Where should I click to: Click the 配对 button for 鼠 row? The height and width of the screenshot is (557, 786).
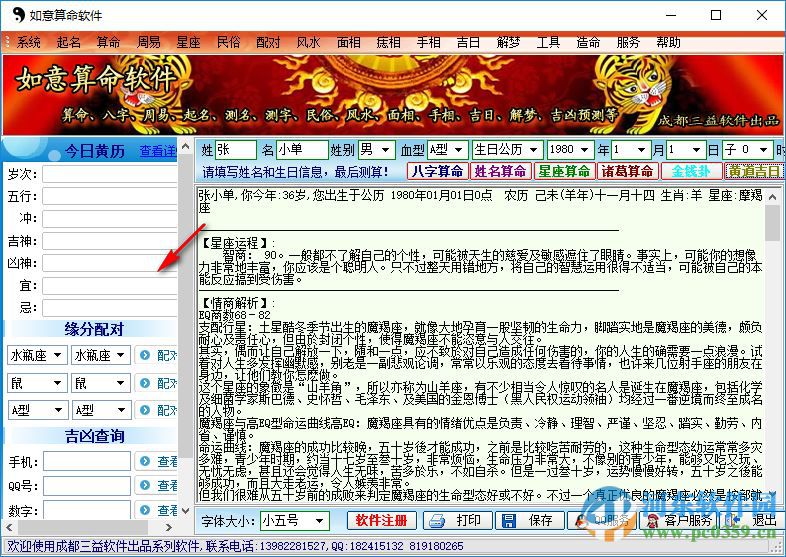click(156, 383)
